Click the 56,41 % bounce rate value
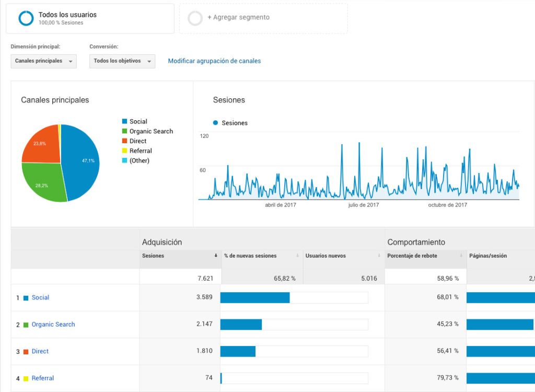The width and height of the screenshot is (535, 392). click(x=448, y=351)
